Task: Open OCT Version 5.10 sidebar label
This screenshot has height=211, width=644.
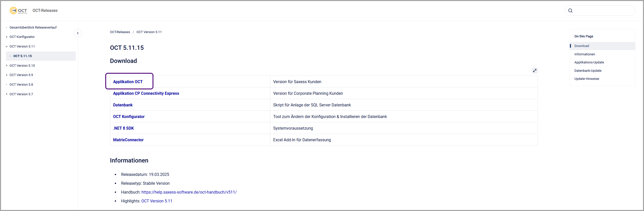Action: 22,65
